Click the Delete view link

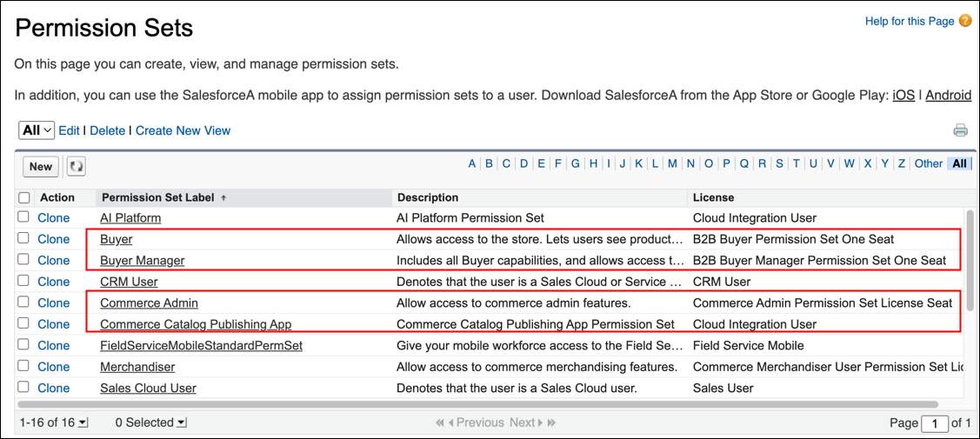coord(108,130)
